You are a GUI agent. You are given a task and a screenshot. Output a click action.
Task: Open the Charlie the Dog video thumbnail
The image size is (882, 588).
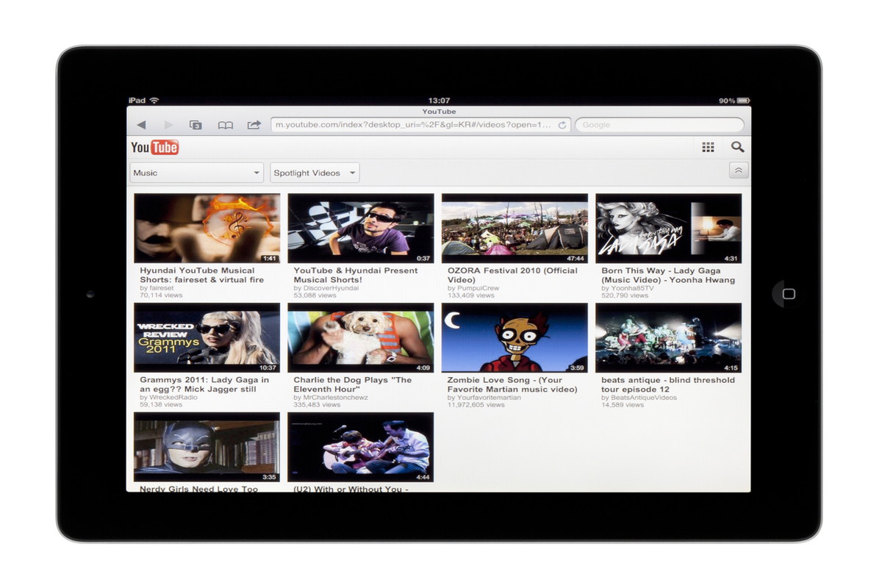pyautogui.click(x=361, y=338)
